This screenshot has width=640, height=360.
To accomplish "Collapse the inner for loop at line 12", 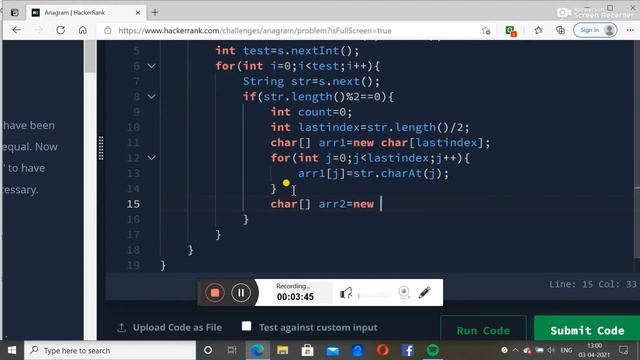I will coord(151,158).
